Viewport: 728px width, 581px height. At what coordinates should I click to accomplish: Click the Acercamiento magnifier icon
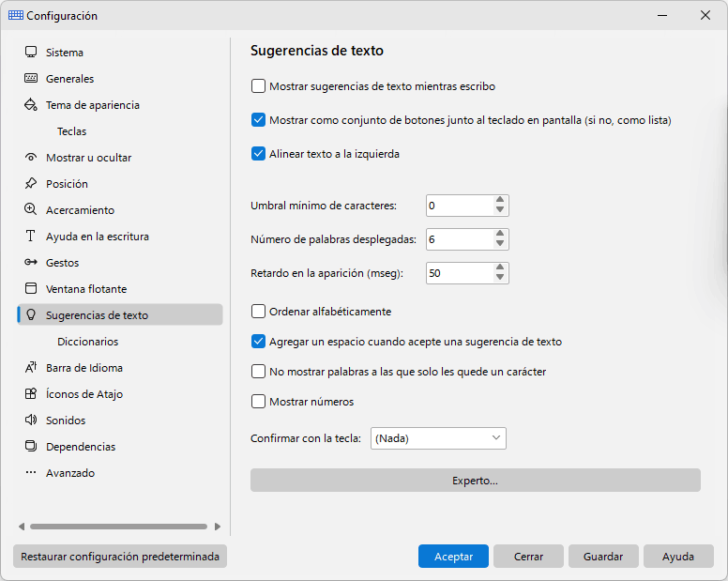click(31, 209)
